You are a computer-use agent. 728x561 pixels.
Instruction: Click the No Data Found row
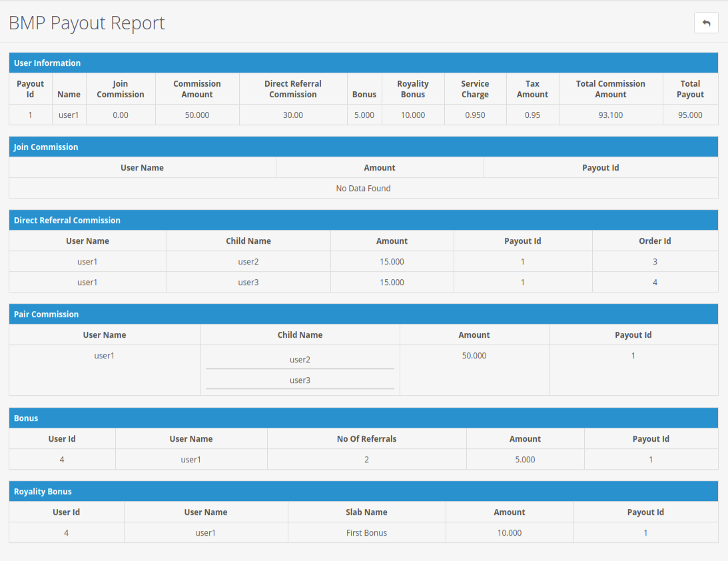pos(363,189)
